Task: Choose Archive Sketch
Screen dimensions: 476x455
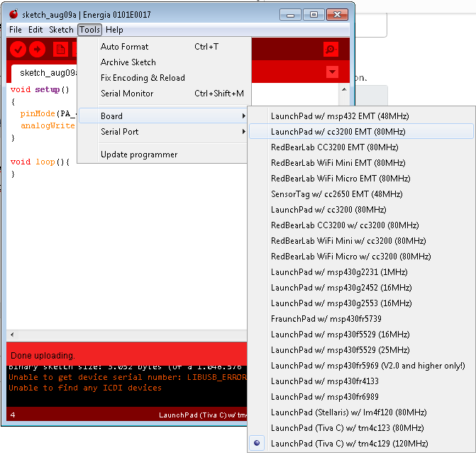Action: (165, 62)
